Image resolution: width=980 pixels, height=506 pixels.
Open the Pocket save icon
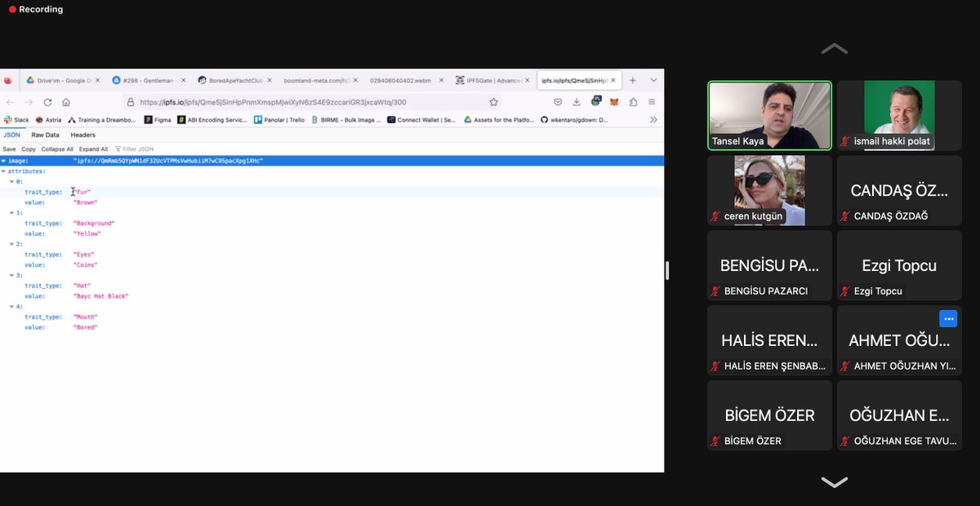tap(558, 102)
